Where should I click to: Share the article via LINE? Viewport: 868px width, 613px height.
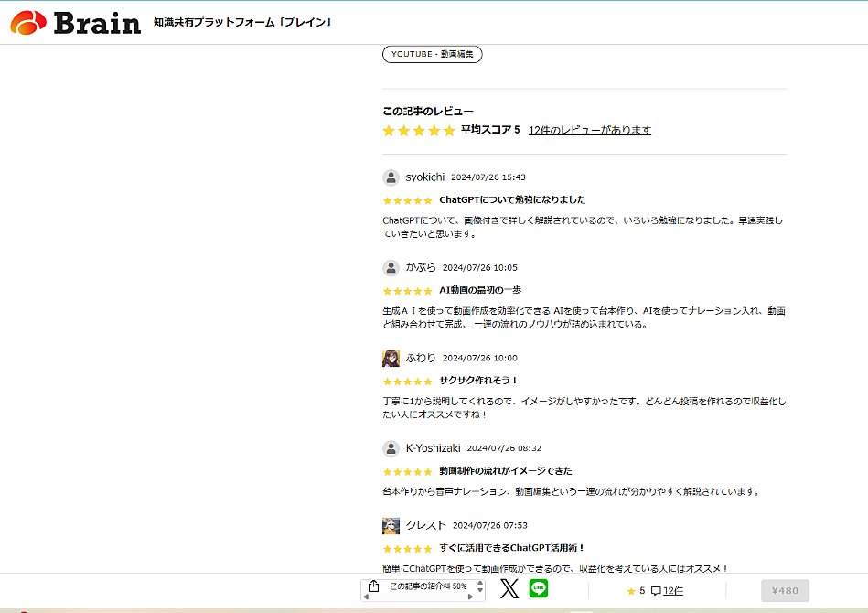click(x=539, y=588)
